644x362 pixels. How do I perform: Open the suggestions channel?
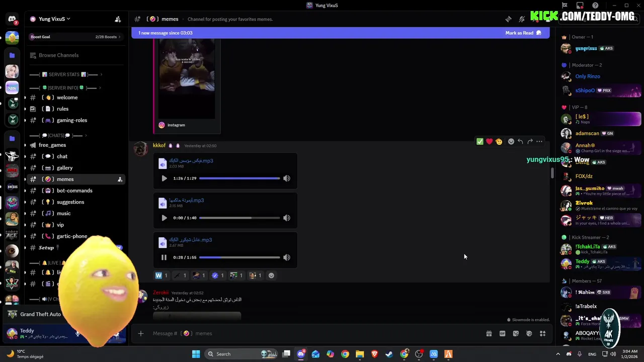click(x=75, y=202)
